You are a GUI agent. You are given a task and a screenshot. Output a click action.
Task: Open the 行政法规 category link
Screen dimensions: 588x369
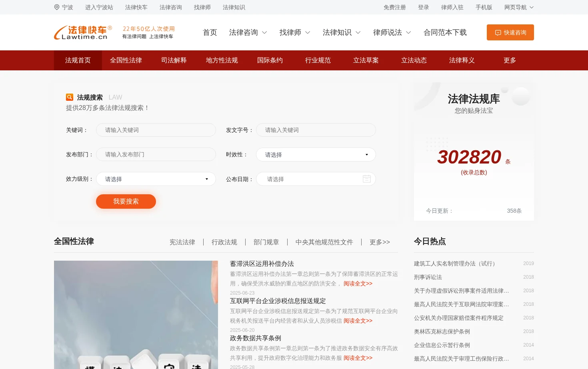coord(224,242)
